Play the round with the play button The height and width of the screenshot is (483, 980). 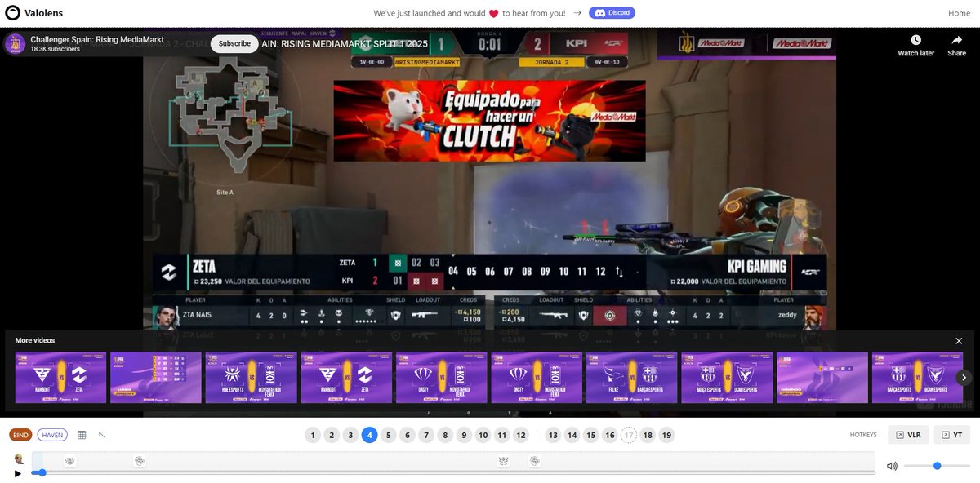(18, 473)
